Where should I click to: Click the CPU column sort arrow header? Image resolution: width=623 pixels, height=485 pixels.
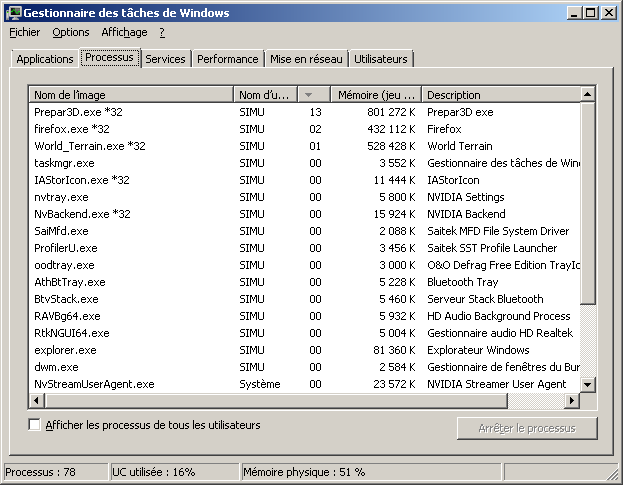(314, 95)
